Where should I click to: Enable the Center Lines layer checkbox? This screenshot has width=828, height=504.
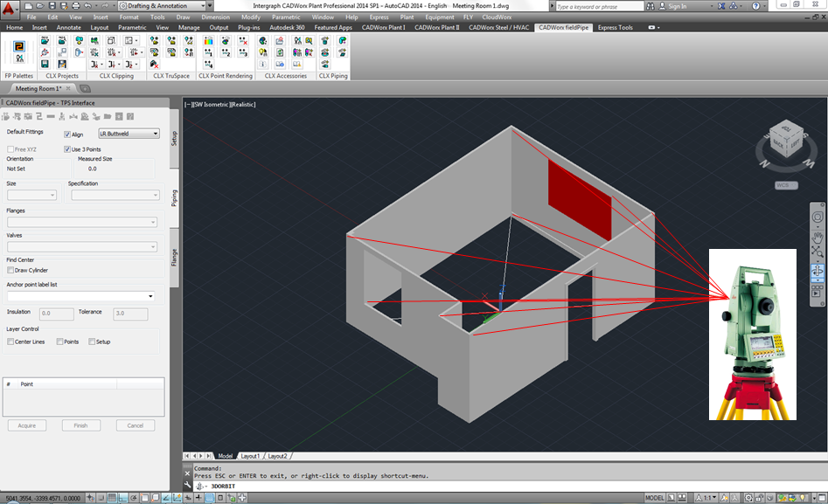(x=10, y=342)
